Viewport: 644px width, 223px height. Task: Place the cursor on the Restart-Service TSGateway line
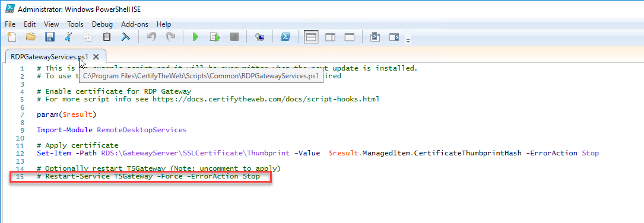(148, 177)
